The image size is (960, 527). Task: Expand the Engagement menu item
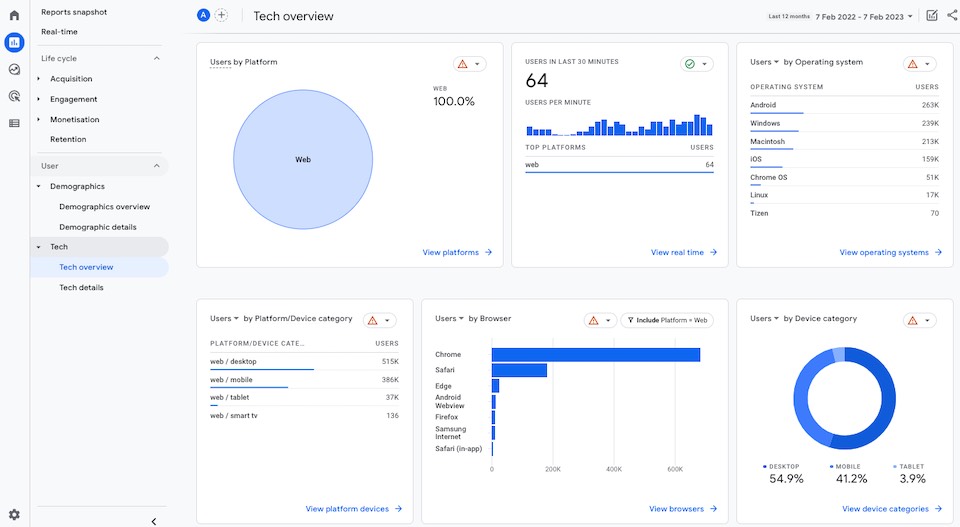(x=73, y=99)
